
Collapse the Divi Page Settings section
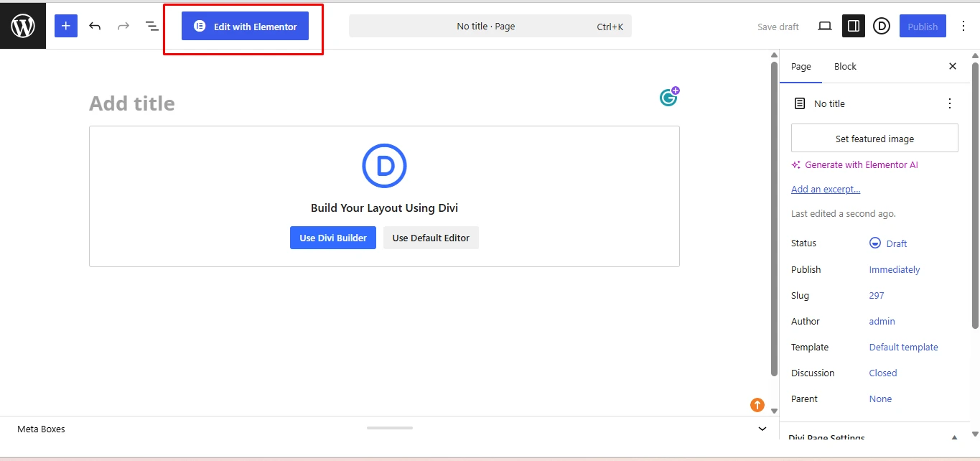click(954, 437)
